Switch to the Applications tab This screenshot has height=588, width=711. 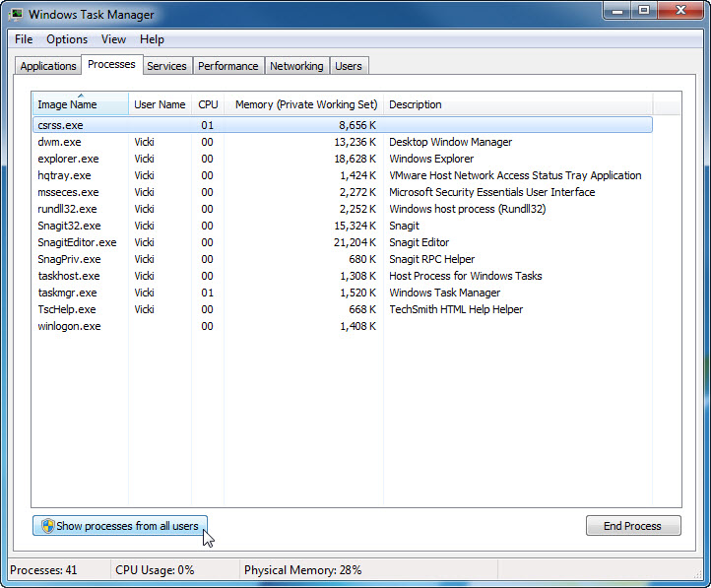[48, 66]
